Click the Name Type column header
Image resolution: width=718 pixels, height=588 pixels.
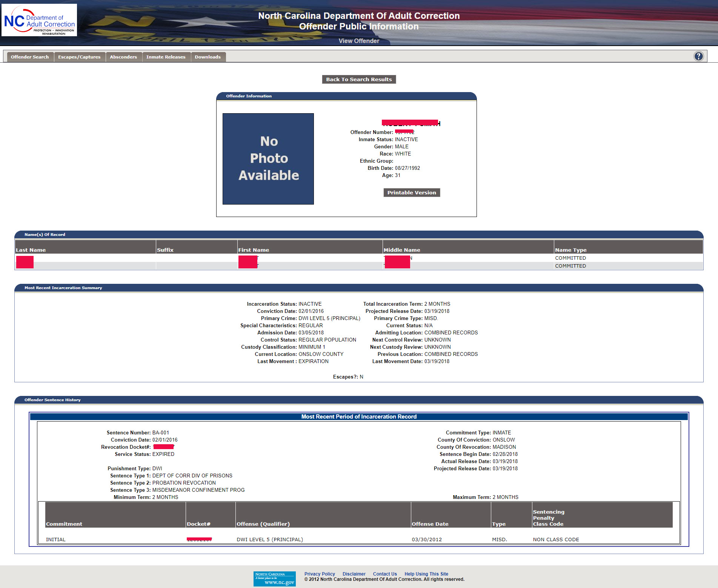570,250
